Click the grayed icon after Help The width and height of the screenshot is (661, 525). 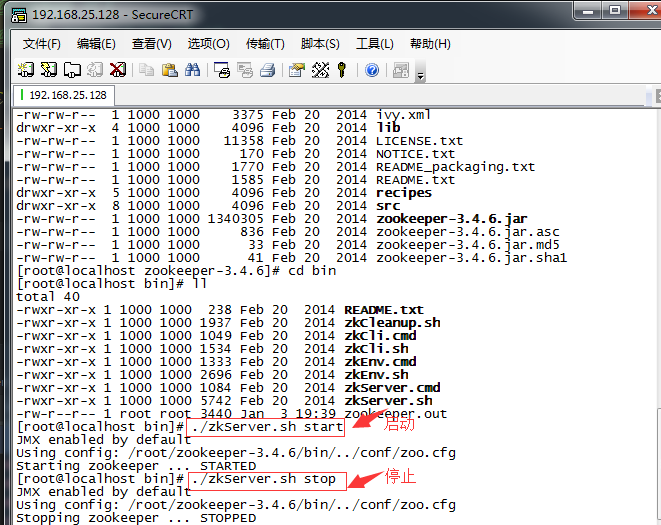(400, 70)
